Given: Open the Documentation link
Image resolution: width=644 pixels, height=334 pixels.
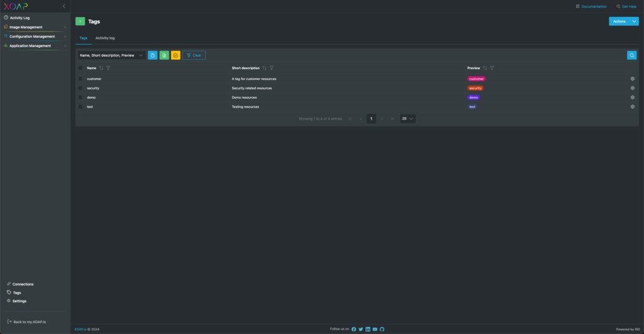Looking at the screenshot, I should click(591, 6).
